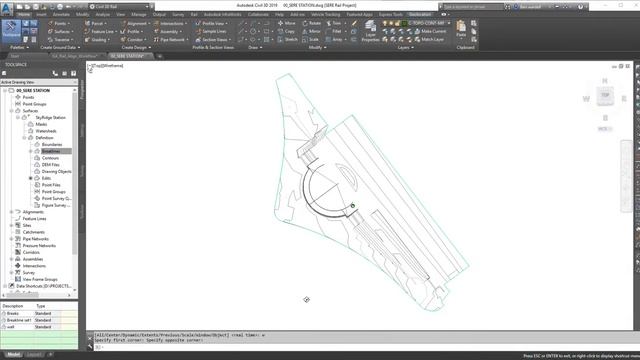
Task: Open the Manage ribbon tab
Action: coord(139,14)
